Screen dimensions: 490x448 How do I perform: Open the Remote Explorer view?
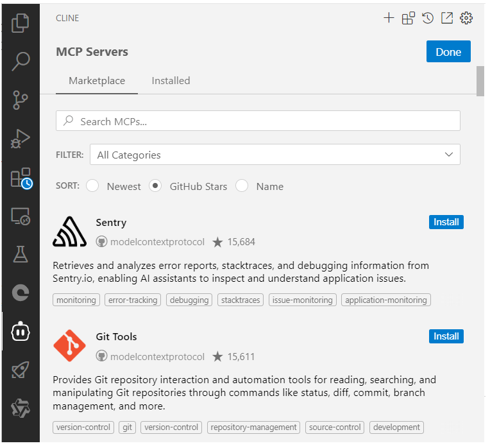click(x=21, y=216)
